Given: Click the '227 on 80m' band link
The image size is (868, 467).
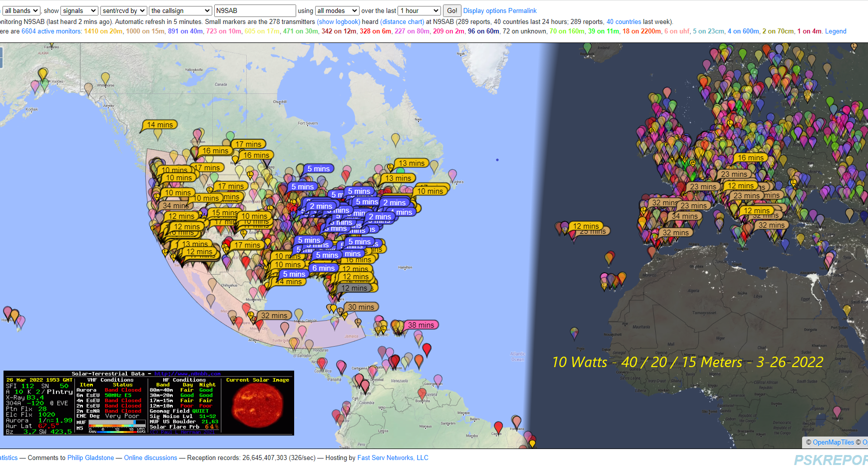Looking at the screenshot, I should (412, 31).
